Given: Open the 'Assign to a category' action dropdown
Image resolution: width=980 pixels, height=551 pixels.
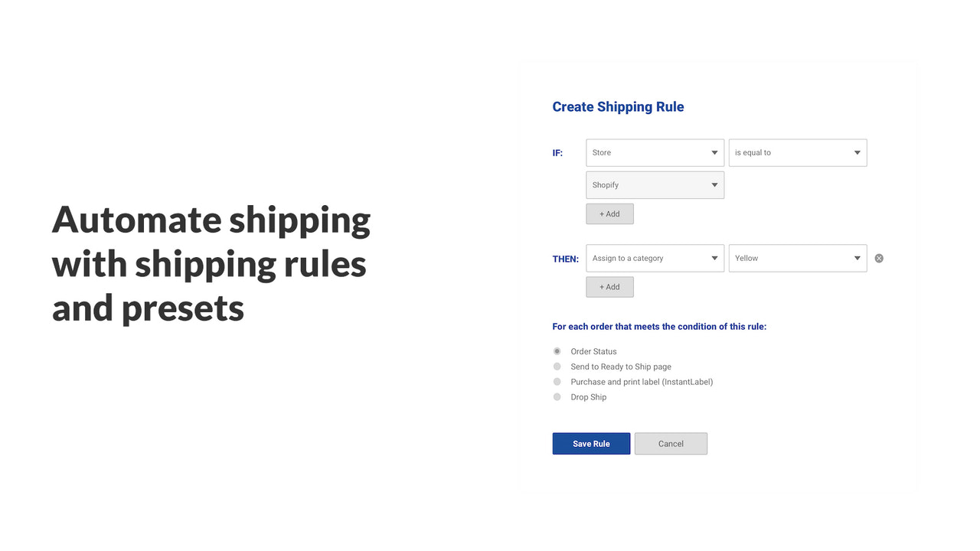Looking at the screenshot, I should (655, 258).
